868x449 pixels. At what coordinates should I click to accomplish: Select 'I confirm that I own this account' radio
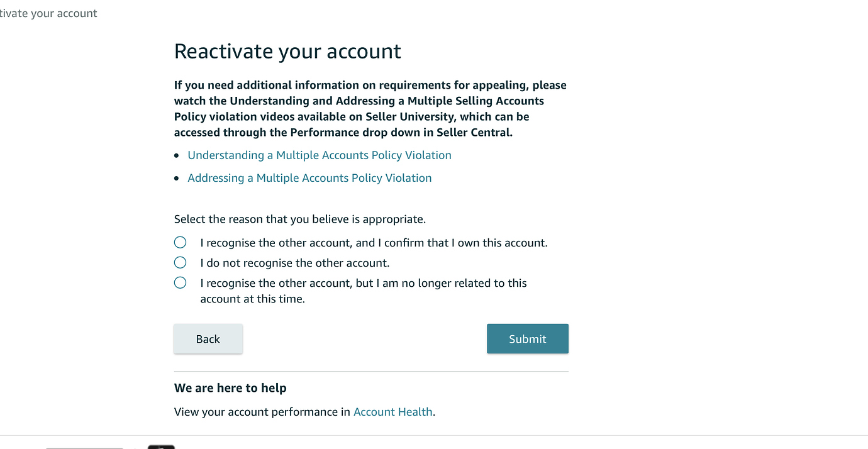click(x=181, y=242)
